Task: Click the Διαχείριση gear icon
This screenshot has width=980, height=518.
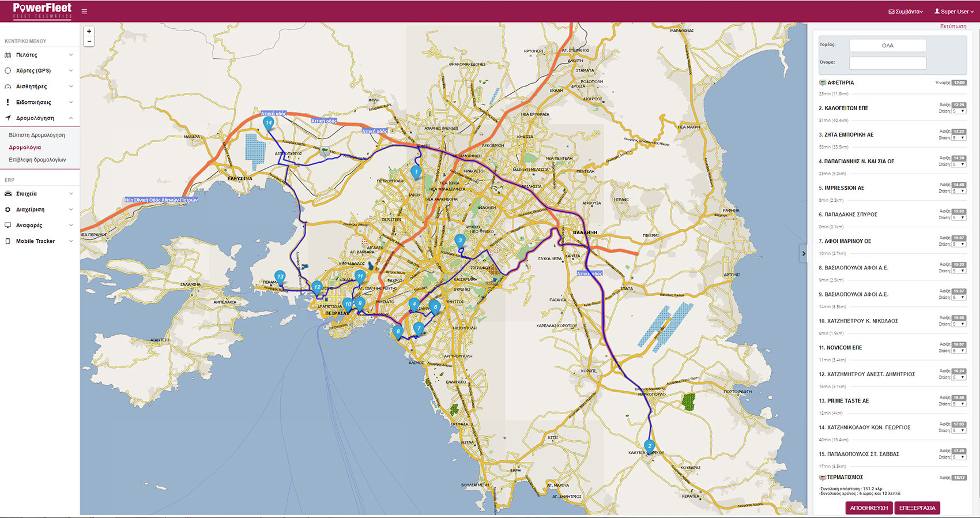Action: click(x=8, y=209)
